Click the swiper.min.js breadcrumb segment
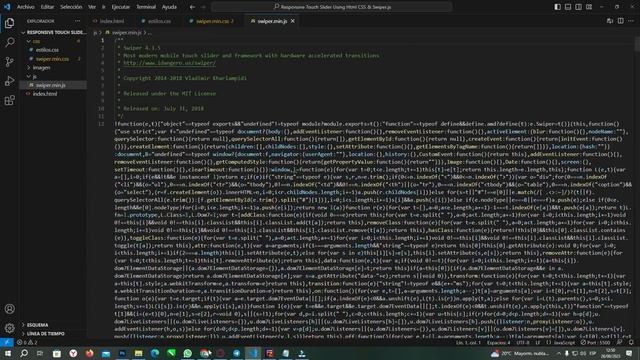This screenshot has height=360, width=640. (127, 32)
